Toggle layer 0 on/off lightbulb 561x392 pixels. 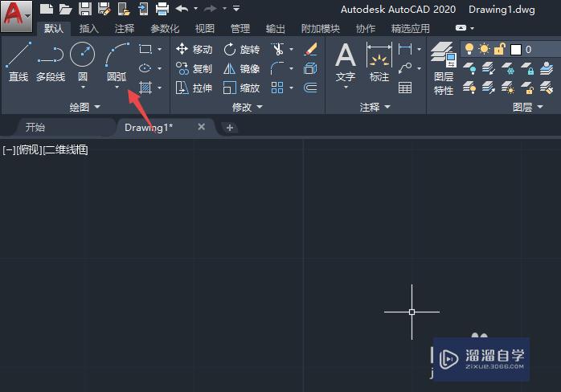tap(469, 49)
